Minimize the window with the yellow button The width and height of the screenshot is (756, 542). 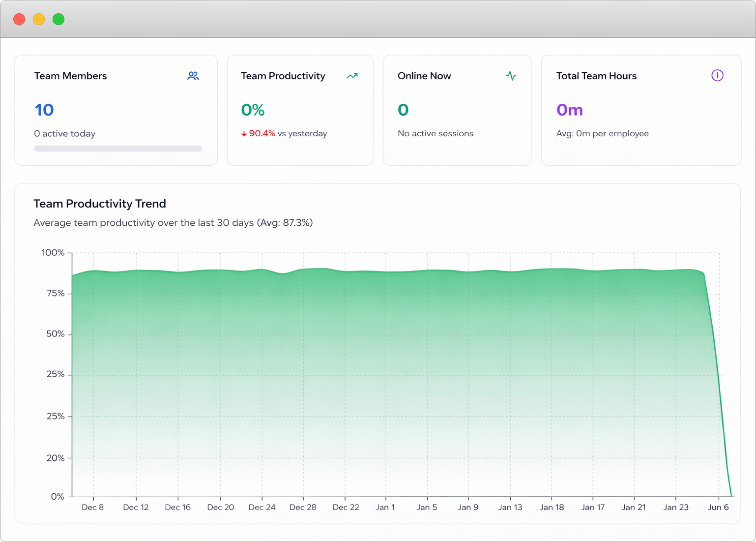click(x=39, y=19)
